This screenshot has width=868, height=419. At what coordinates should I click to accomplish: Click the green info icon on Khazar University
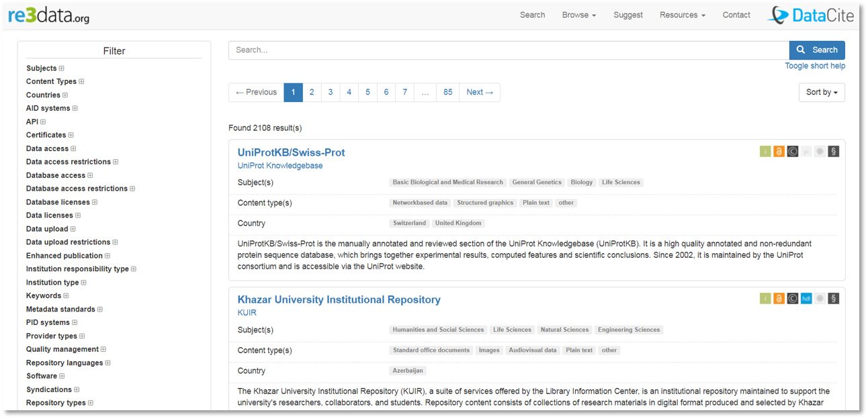765,299
